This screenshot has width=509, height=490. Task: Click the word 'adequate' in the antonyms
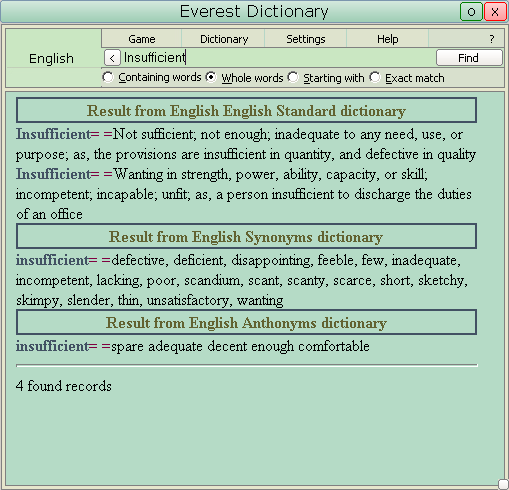pyautogui.click(x=175, y=347)
